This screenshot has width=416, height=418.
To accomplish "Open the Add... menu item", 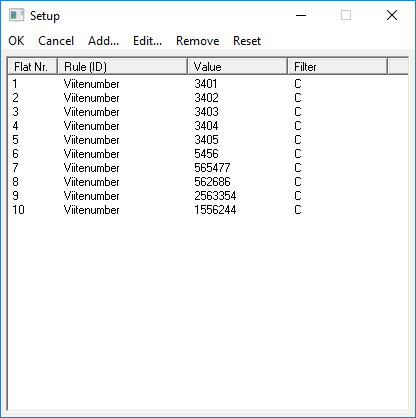I will tap(103, 41).
